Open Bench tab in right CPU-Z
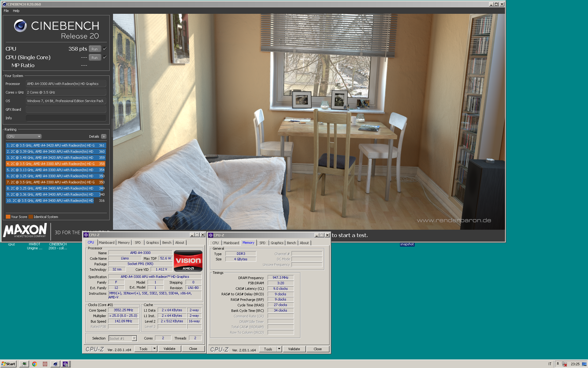Viewport: 588px width, 368px height. coord(292,243)
